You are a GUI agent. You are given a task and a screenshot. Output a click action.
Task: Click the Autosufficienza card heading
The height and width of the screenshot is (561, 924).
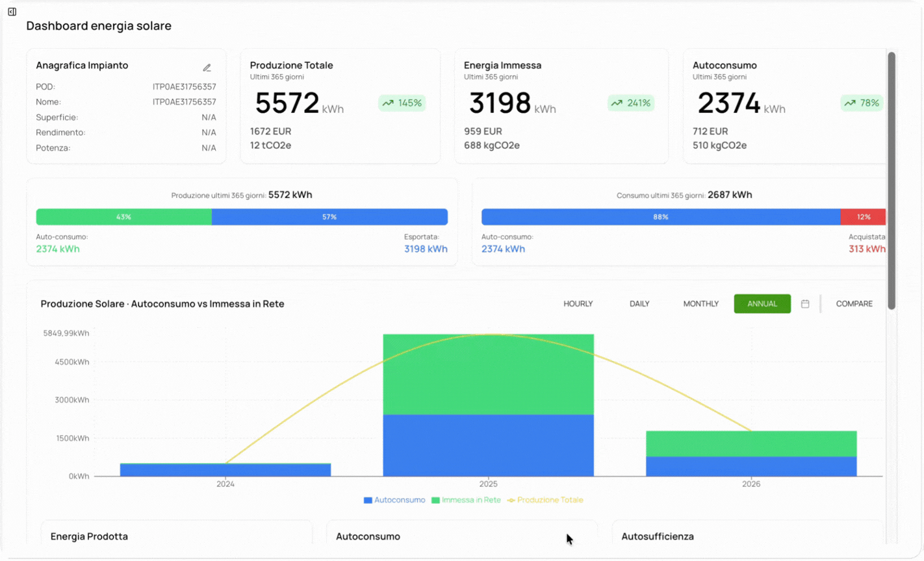click(658, 536)
